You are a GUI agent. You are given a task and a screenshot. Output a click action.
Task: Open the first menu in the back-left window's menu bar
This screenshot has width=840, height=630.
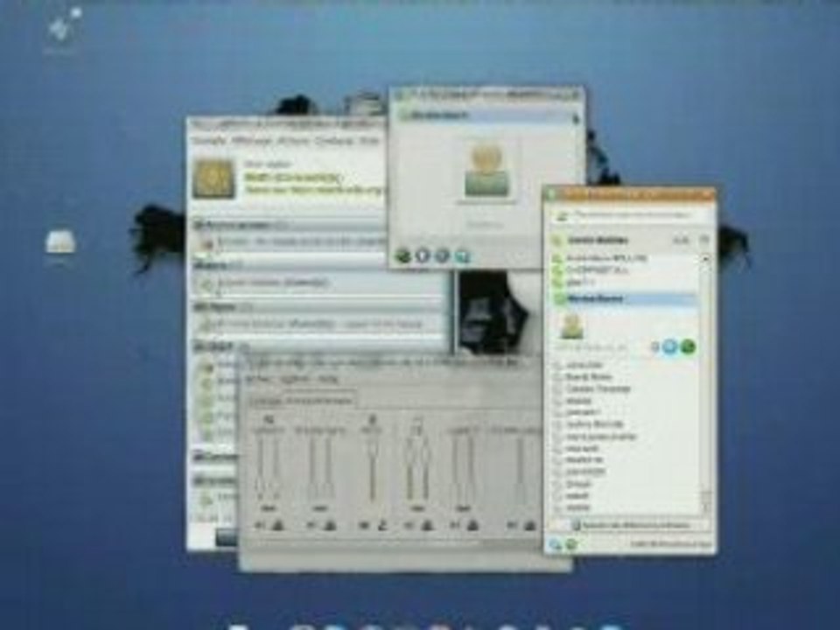[209, 140]
